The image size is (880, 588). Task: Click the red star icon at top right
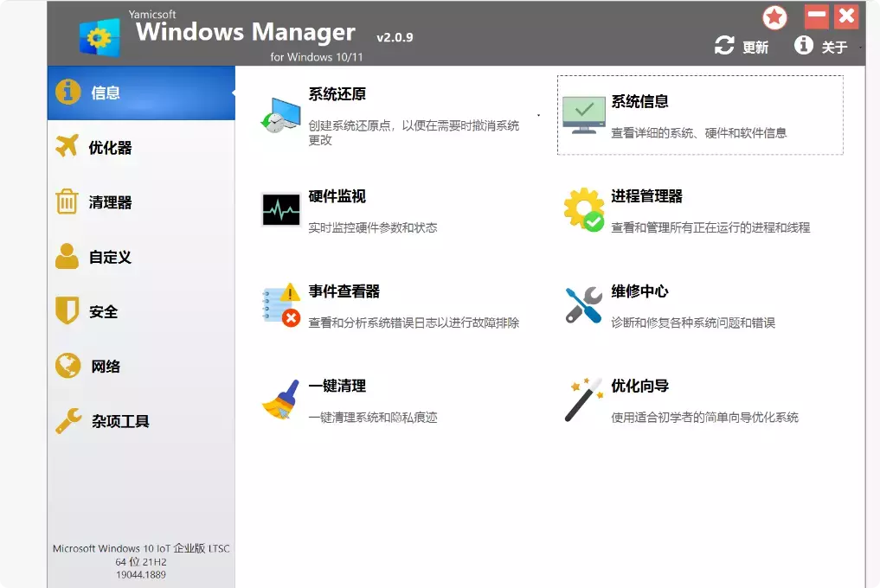pos(774,16)
